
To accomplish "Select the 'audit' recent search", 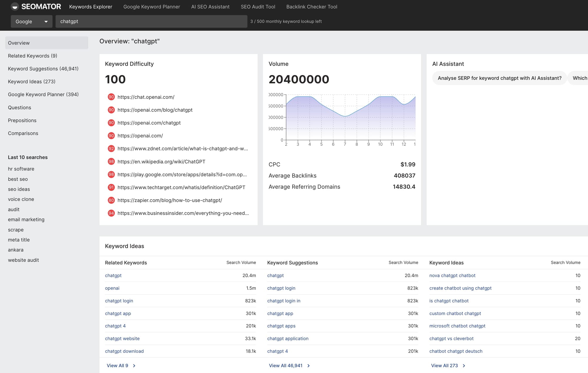I will [14, 210].
